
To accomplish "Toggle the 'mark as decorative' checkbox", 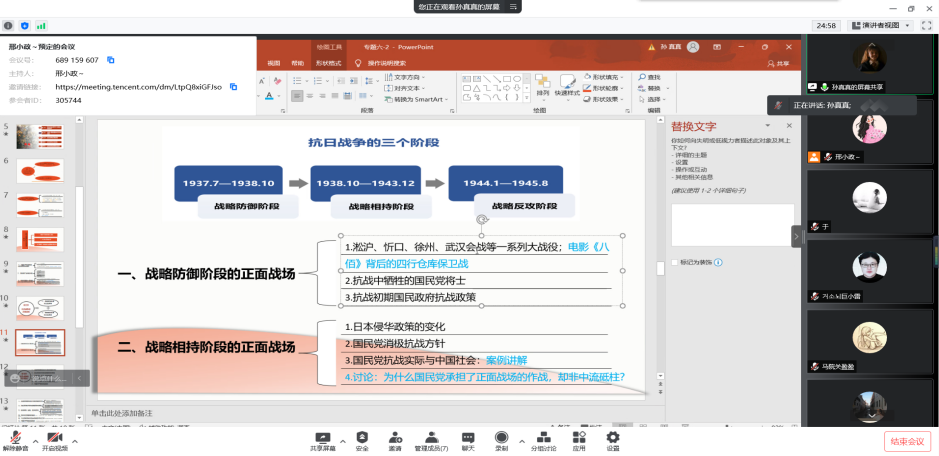I will [673, 263].
